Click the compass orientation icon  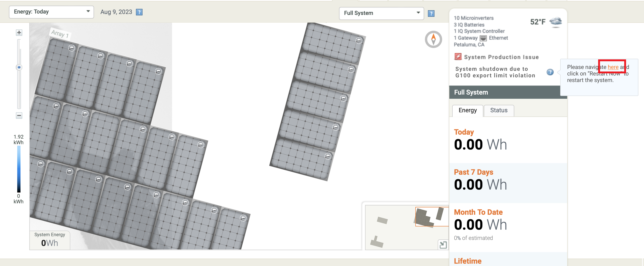point(433,39)
